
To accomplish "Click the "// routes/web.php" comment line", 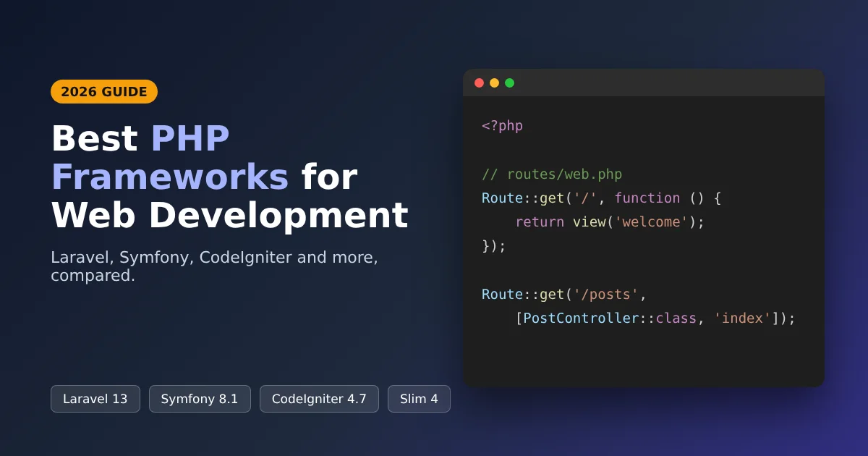I will [552, 174].
